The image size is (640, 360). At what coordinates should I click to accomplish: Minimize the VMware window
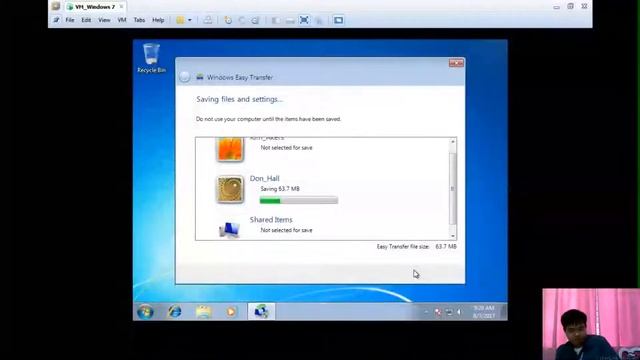tap(556, 7)
